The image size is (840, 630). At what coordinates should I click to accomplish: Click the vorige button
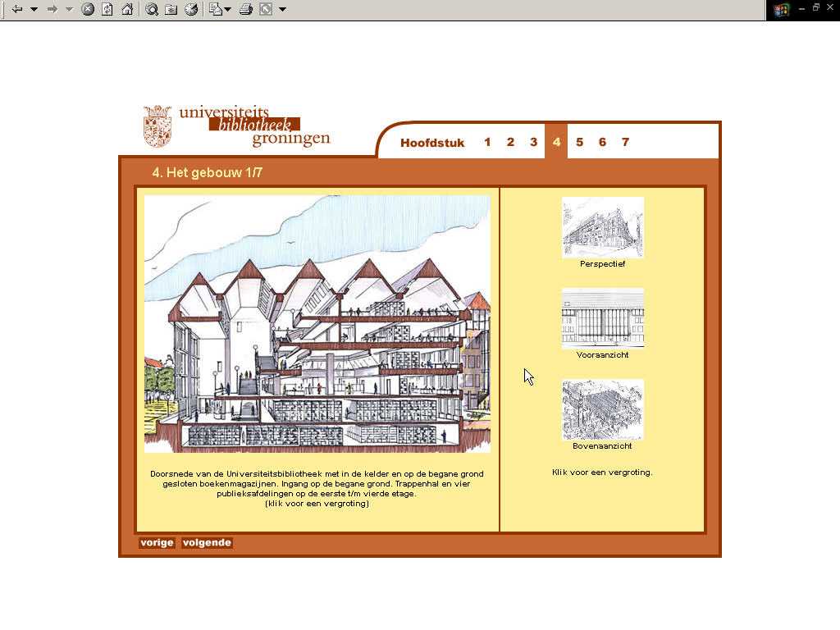pyautogui.click(x=157, y=543)
